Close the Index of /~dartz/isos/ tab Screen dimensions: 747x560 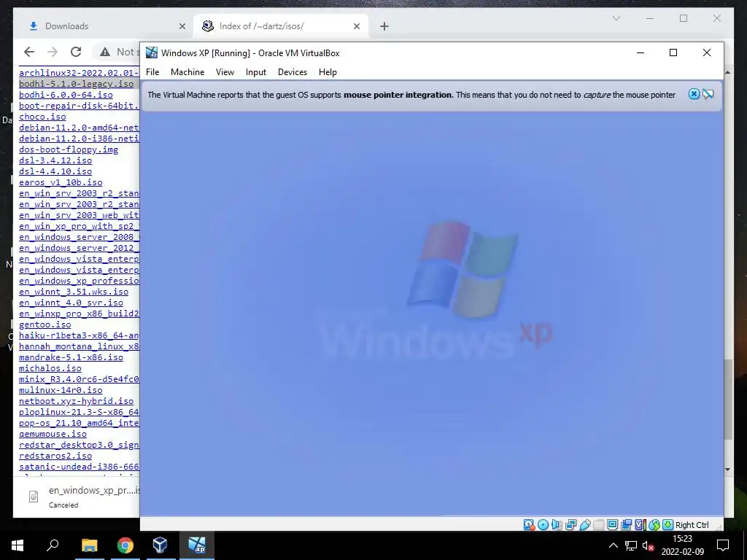point(356,26)
